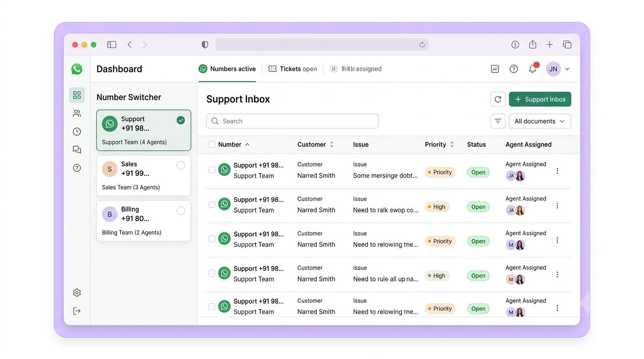Click the Status column header
The width and height of the screenshot is (644, 359).
[x=476, y=144]
